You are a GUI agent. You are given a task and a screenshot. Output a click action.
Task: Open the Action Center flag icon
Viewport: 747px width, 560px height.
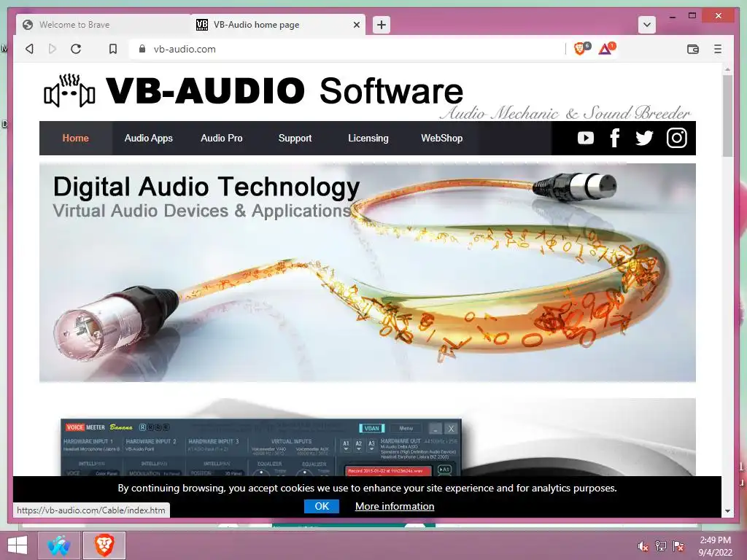point(678,546)
